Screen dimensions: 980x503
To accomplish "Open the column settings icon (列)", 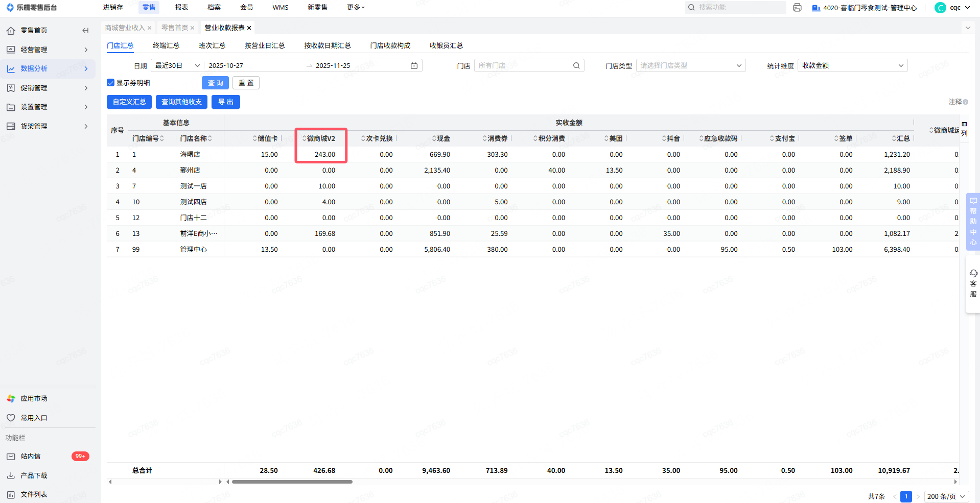I will pyautogui.click(x=964, y=129).
